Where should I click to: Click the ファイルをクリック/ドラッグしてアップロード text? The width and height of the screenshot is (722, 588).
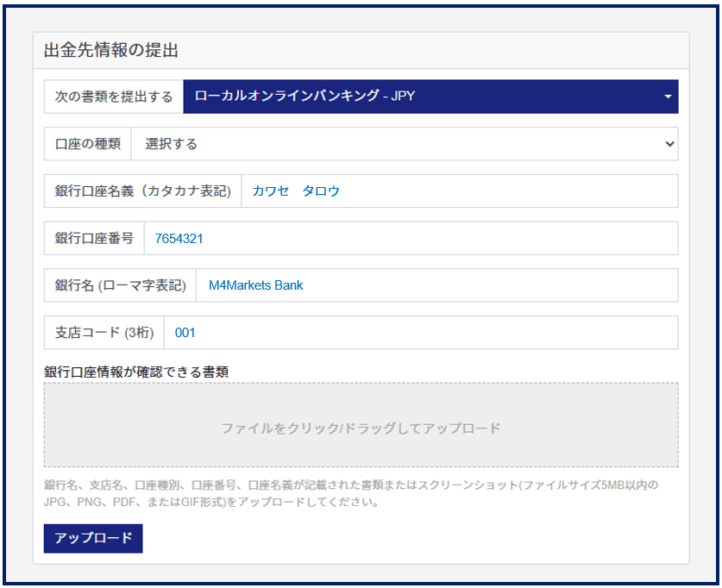pyautogui.click(x=361, y=428)
